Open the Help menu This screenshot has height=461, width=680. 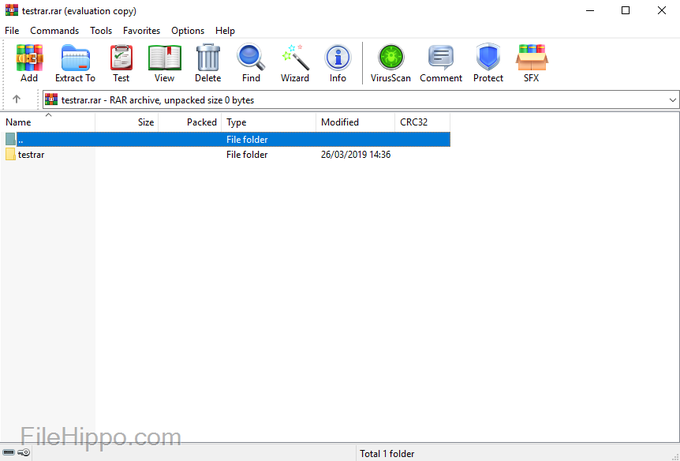(225, 31)
